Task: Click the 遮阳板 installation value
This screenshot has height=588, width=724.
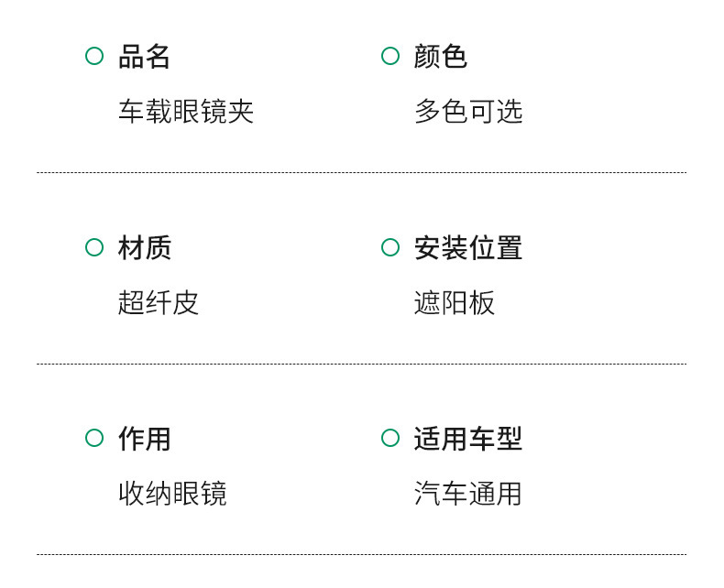Action: coord(455,303)
